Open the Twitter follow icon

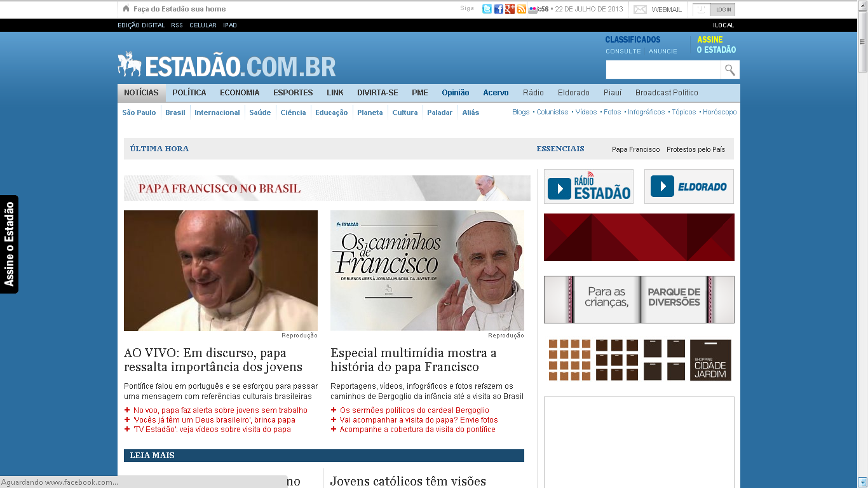pyautogui.click(x=487, y=9)
